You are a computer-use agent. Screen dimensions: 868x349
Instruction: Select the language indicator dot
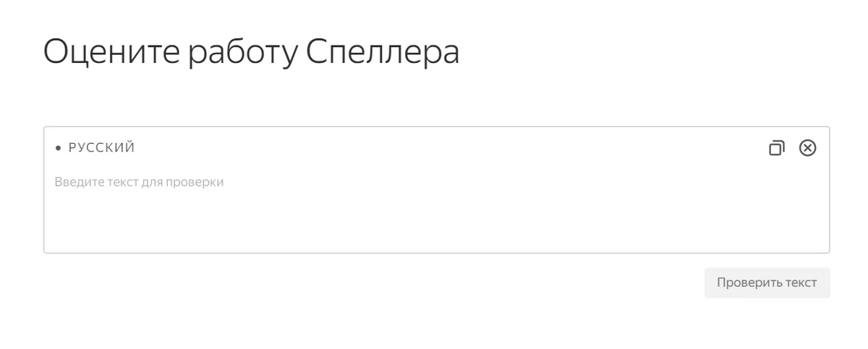point(59,148)
